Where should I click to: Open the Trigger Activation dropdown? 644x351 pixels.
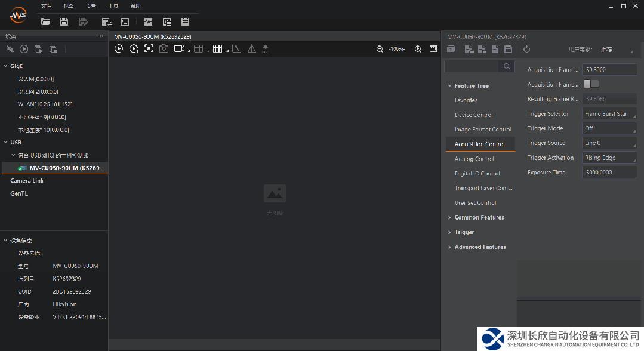[609, 158]
